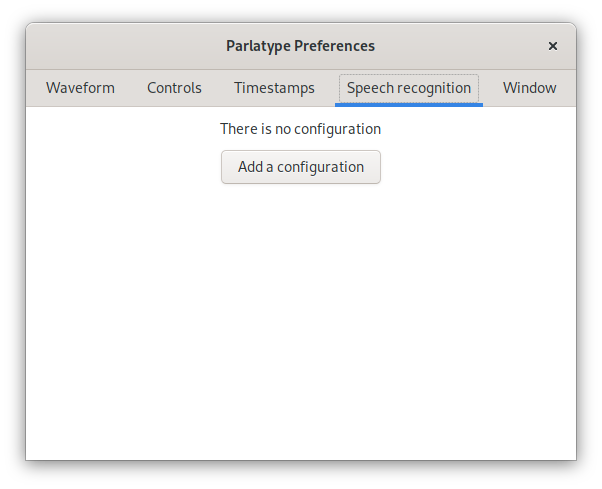Select the Timestamps tab

(x=274, y=88)
